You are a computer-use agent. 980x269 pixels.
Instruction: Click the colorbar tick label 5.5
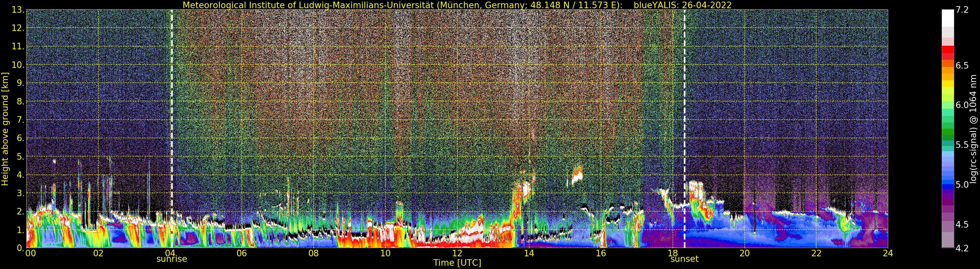(x=962, y=145)
